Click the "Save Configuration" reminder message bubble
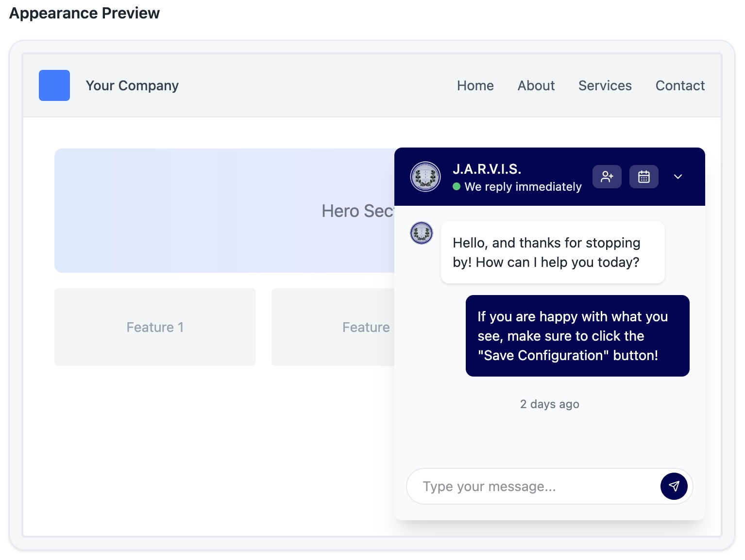This screenshot has width=745, height=560. pos(577,336)
